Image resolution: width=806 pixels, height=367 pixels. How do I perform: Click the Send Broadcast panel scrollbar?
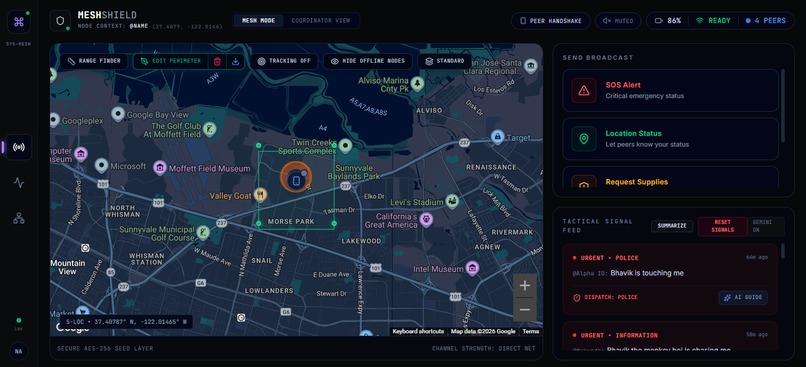(783, 106)
